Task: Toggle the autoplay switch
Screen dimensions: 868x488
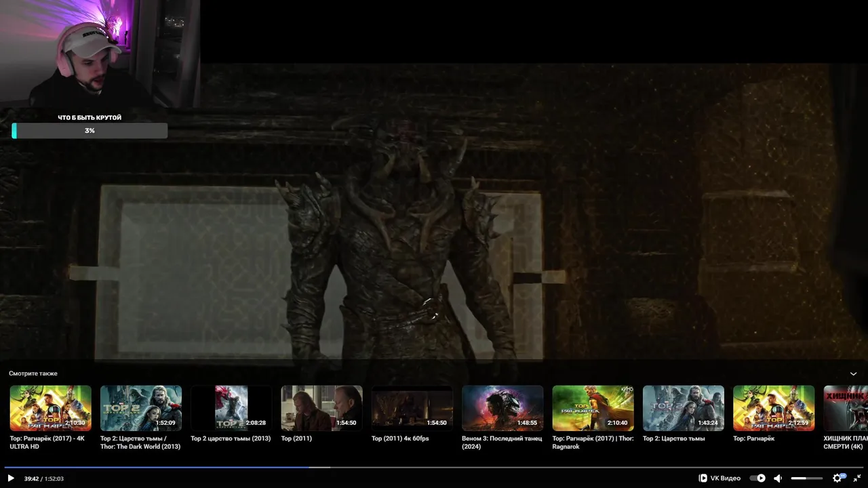Action: 757,479
